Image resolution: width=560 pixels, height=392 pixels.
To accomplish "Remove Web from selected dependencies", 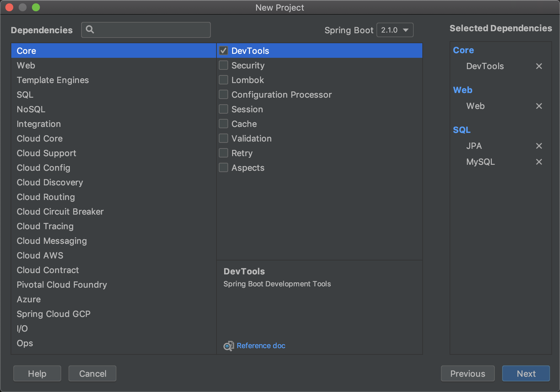I will coord(539,106).
